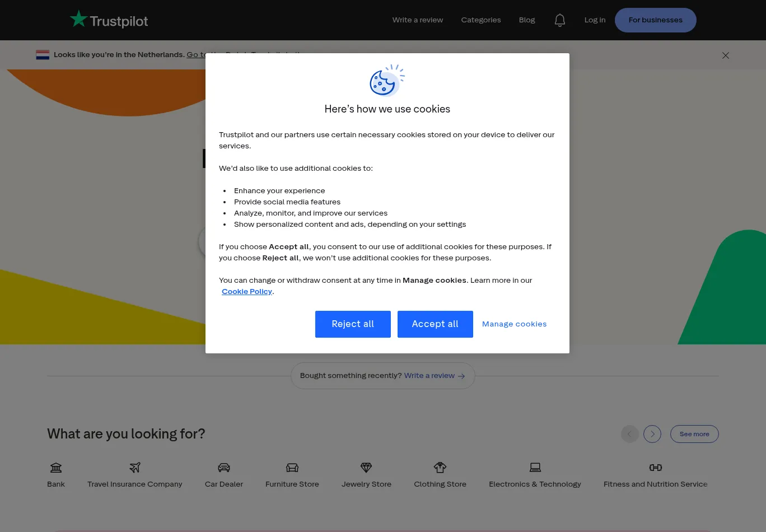Open the Cookie Policy link
766x532 pixels.
click(247, 292)
